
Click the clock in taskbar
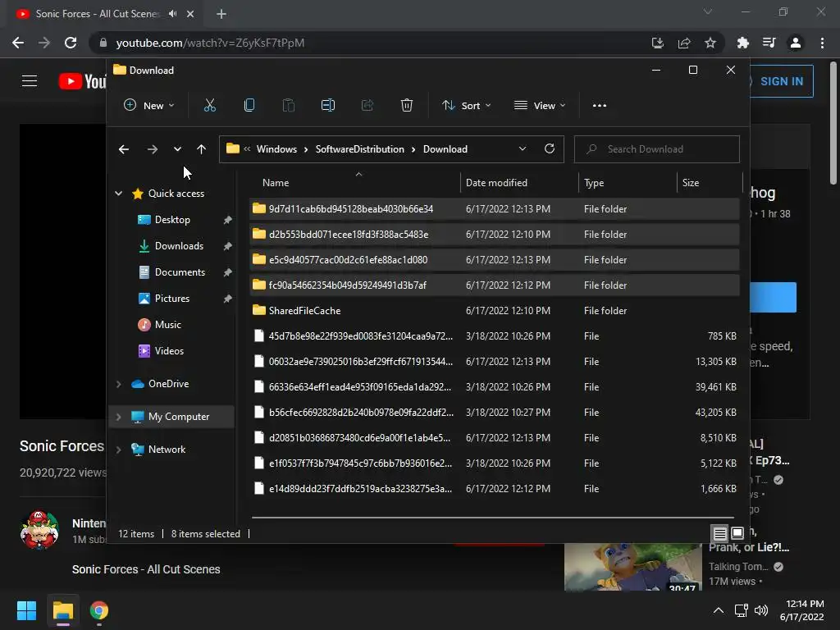[801, 610]
